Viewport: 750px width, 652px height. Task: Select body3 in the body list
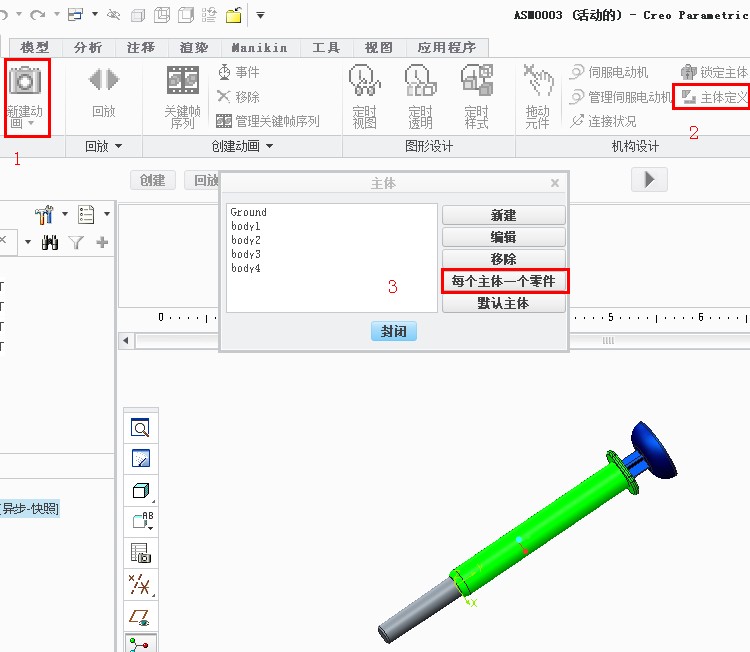click(246, 254)
